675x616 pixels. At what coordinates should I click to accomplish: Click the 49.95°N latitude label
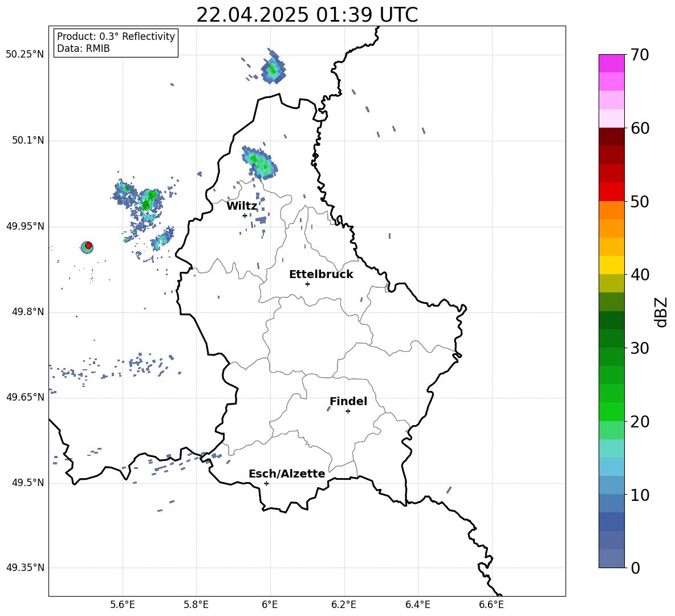pos(25,226)
